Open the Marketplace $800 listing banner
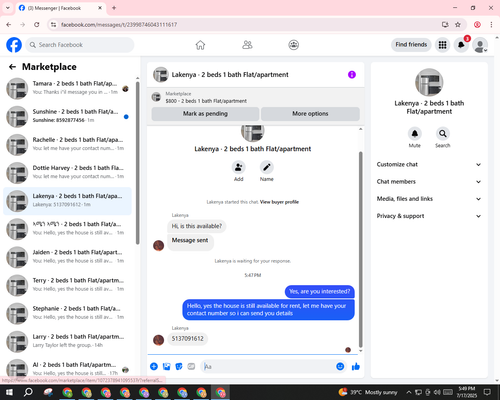Screen dimensions: 500x400 point(256,97)
